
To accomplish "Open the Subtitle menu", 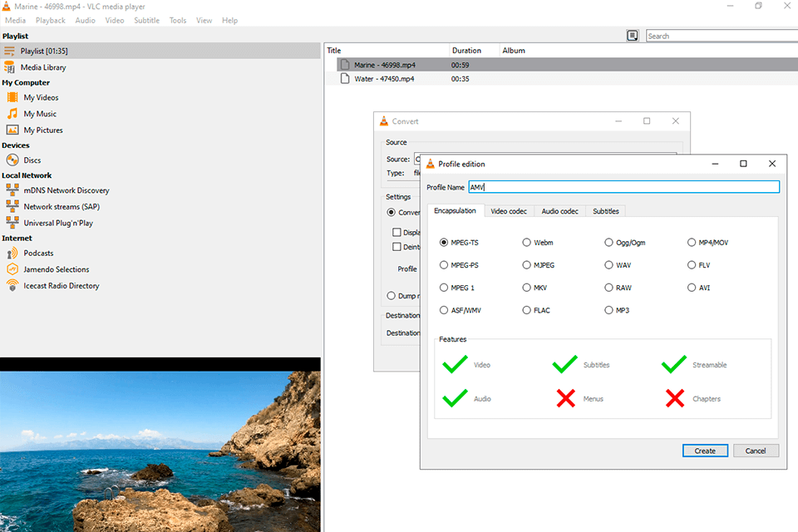I will coord(146,20).
